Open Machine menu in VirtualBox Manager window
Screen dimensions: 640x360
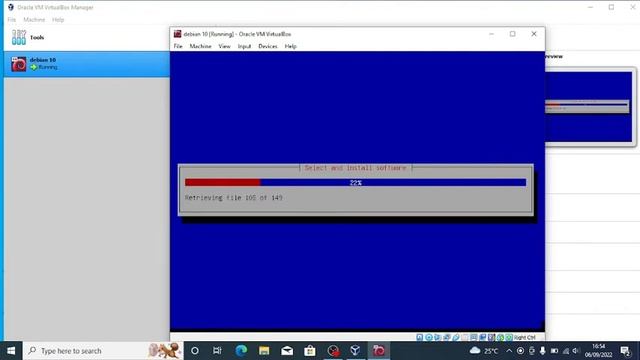[34, 20]
